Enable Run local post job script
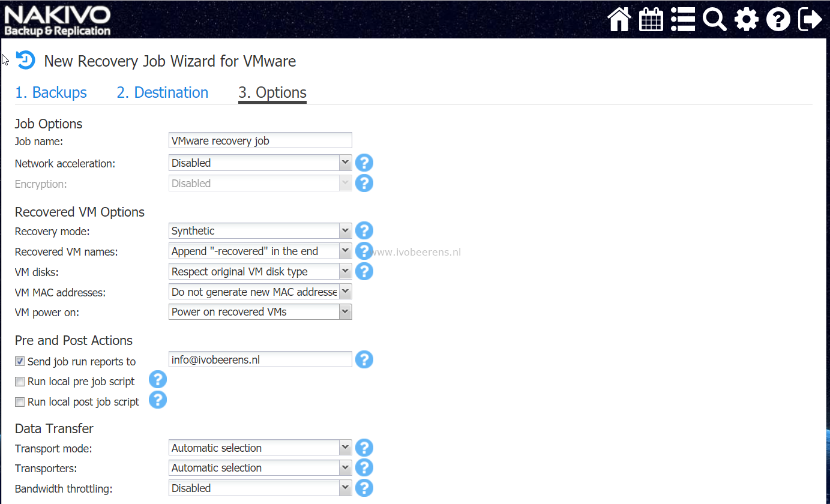Screen dimensions: 830x504 point(20,402)
